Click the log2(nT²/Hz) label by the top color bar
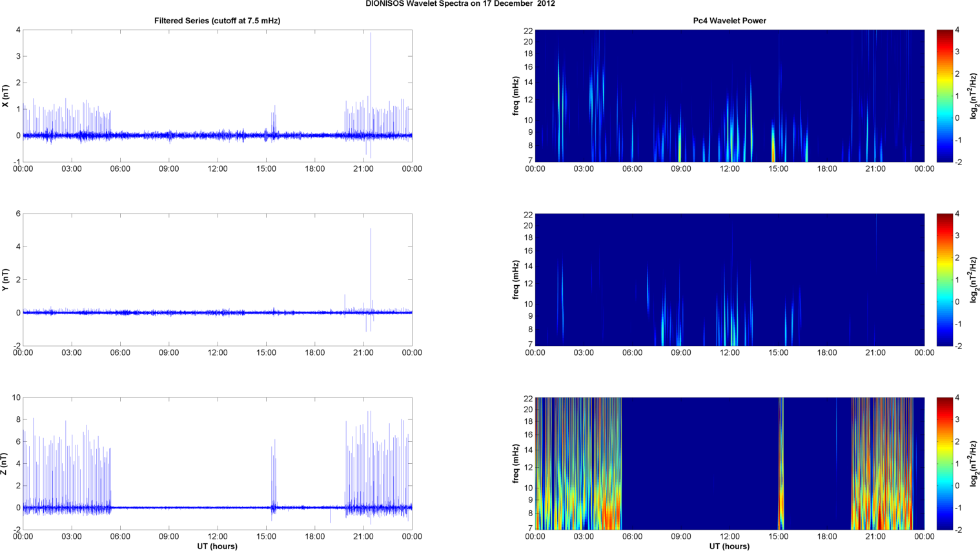 point(974,95)
